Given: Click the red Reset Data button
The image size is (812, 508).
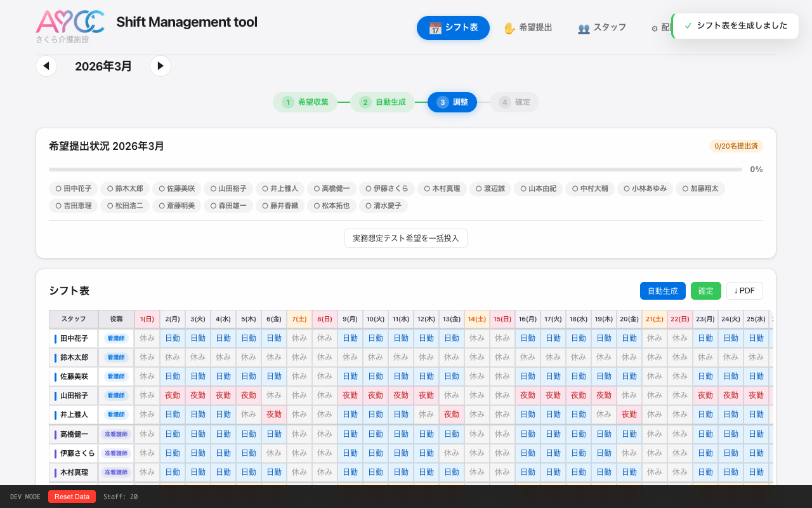Looking at the screenshot, I should tap(72, 497).
